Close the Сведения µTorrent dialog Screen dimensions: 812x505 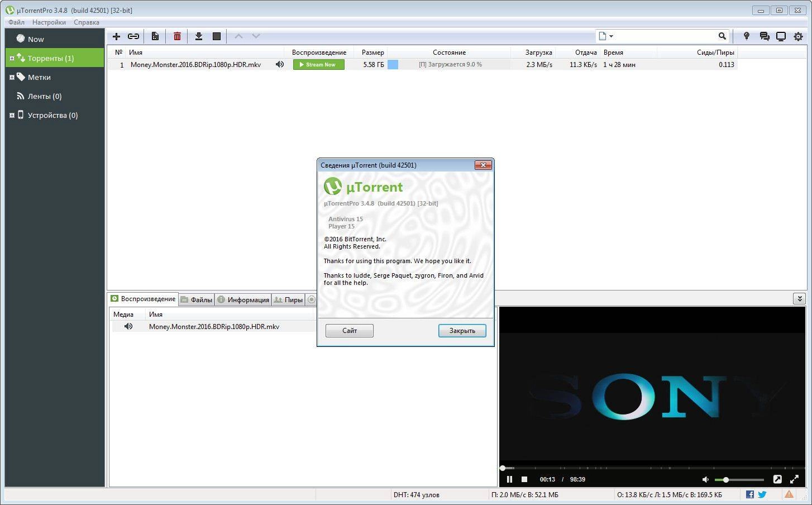pos(483,165)
